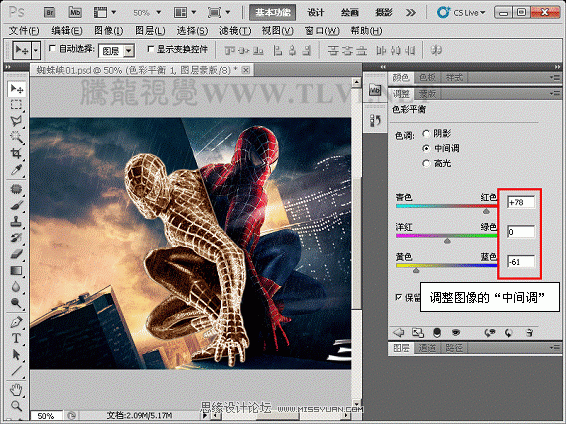Select the Path Selection tool
This screenshot has height=424, width=566.
pyautogui.click(x=16, y=354)
